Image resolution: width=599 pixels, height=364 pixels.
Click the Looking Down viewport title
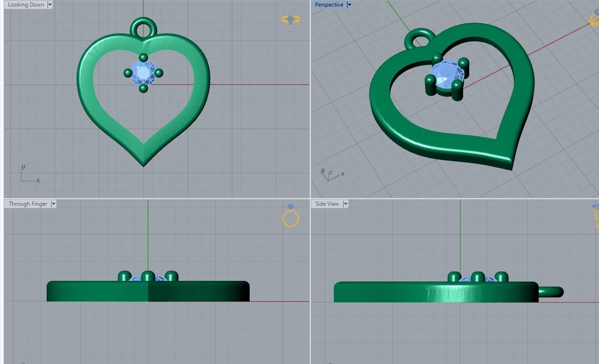[x=26, y=5]
